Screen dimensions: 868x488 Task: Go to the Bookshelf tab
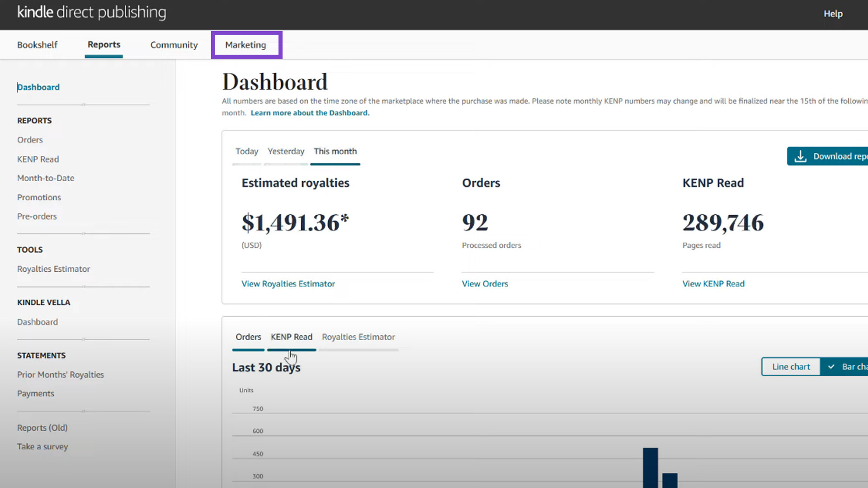click(37, 45)
